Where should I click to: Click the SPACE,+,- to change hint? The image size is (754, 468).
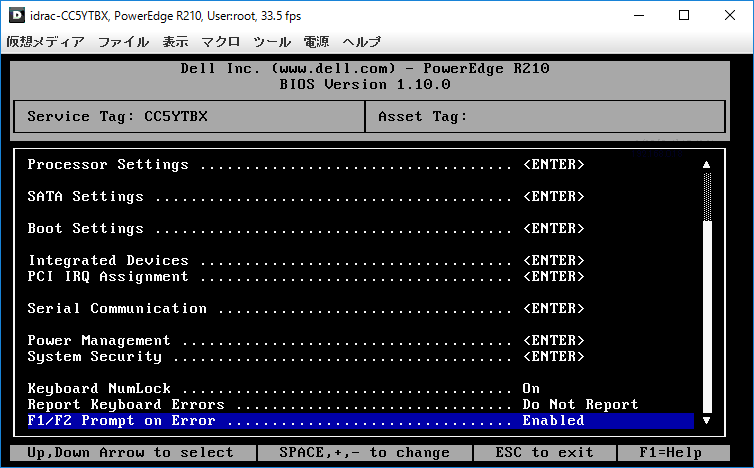click(365, 453)
